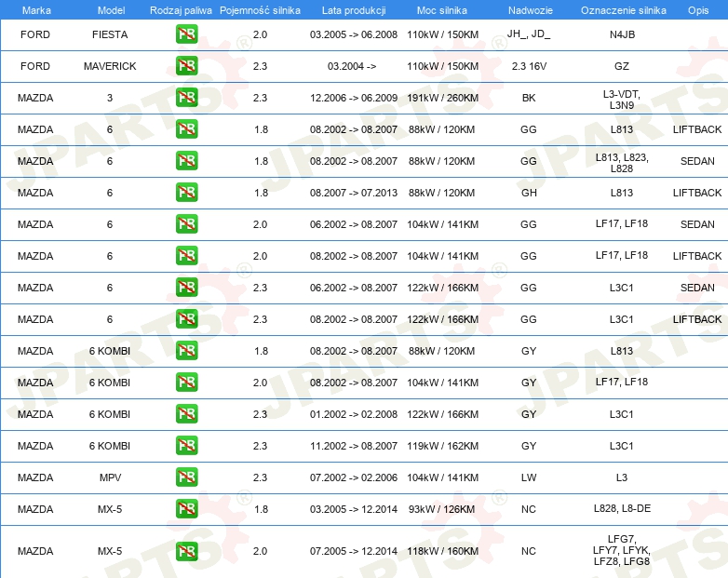The width and height of the screenshot is (728, 578).
Task: Click the fuel icon for MAZDA 6 2.0 SEDAN
Action: pos(186,224)
